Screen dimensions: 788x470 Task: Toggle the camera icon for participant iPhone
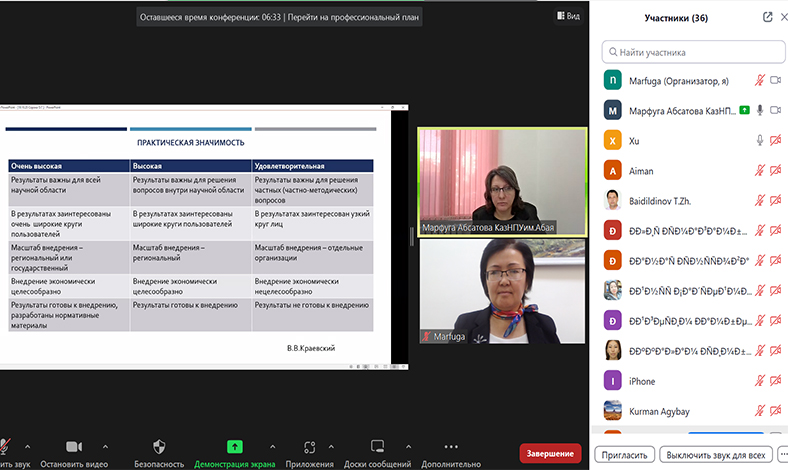point(775,381)
